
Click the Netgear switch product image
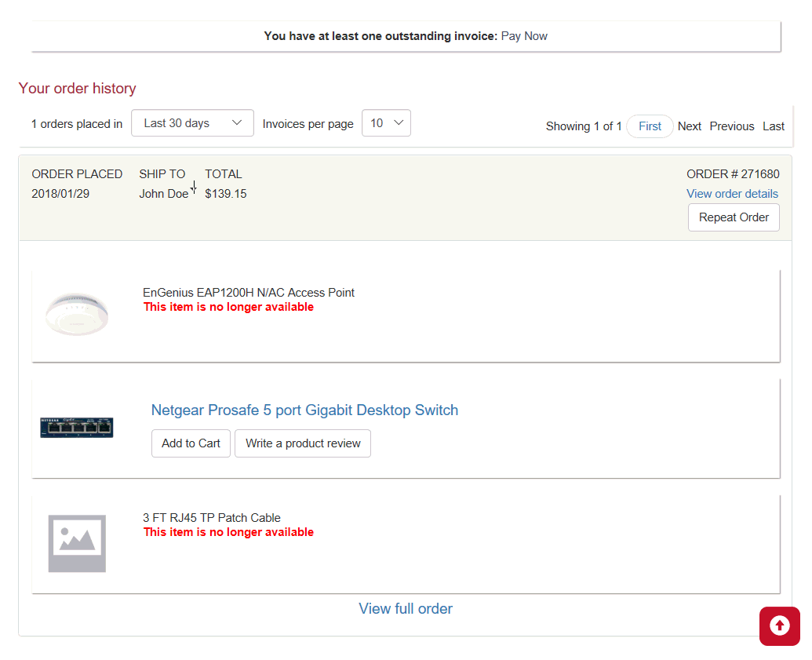coord(77,428)
